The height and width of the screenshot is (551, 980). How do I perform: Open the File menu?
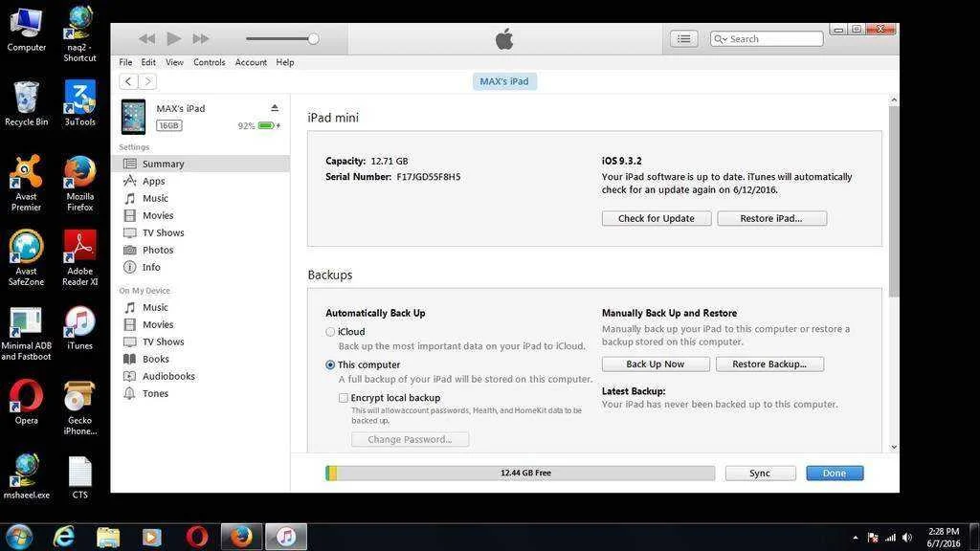point(125,62)
